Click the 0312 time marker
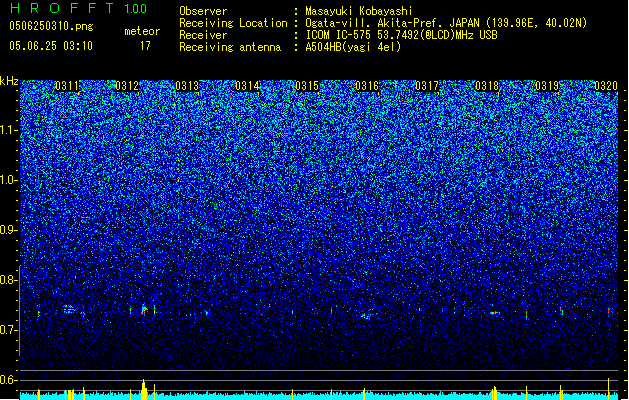 click(127, 86)
